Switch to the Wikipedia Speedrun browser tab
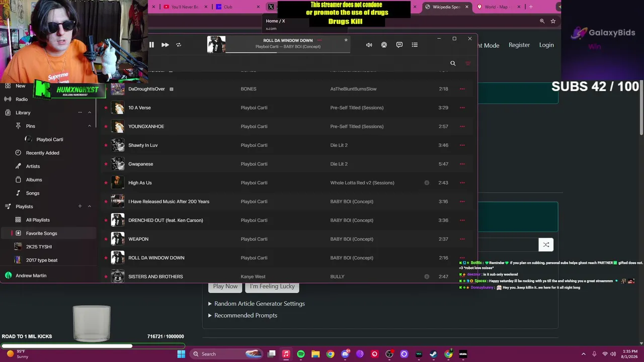The image size is (644, 362). pos(446,7)
